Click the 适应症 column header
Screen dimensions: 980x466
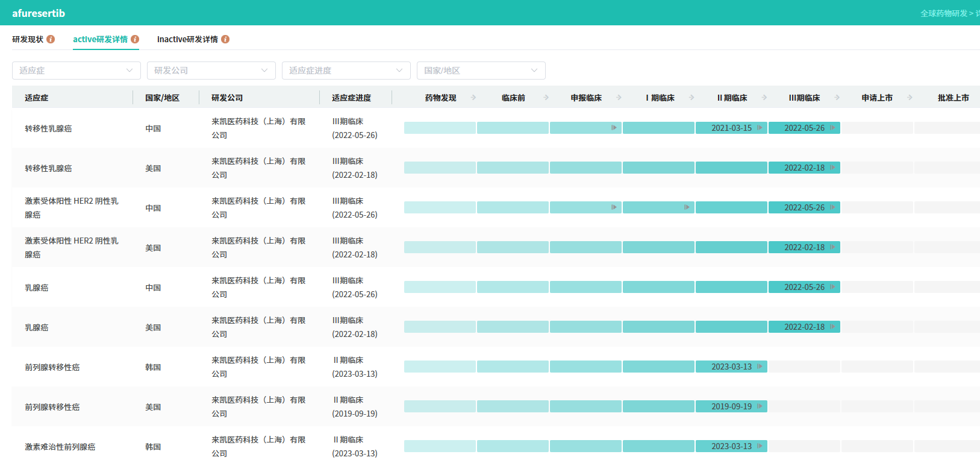(x=37, y=98)
